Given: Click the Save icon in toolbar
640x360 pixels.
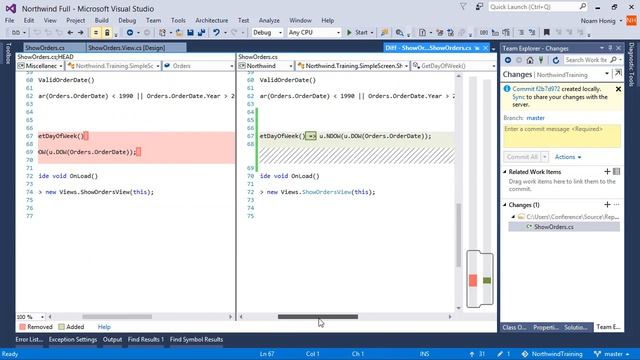Looking at the screenshot, I should click(190, 33).
